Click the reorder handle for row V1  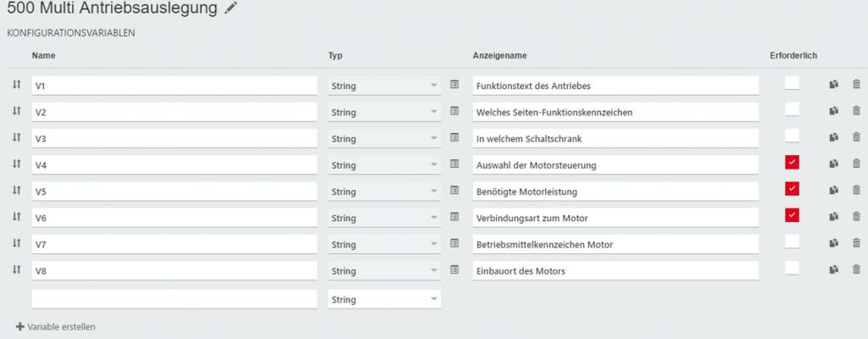16,85
